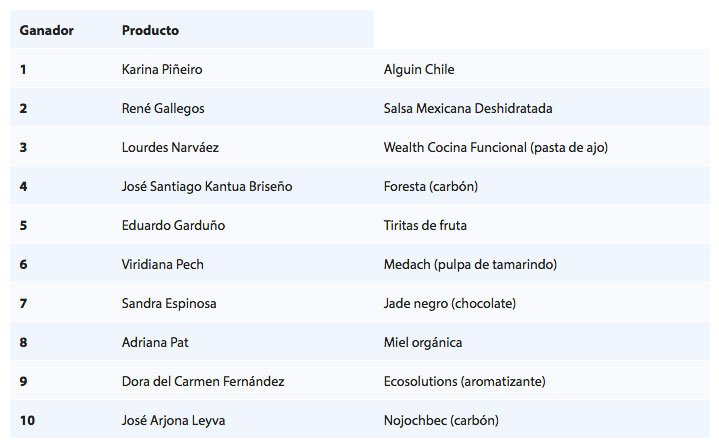Click Salsa Mexicana Deshidratada text
This screenshot has width=719, height=448.
(x=467, y=108)
